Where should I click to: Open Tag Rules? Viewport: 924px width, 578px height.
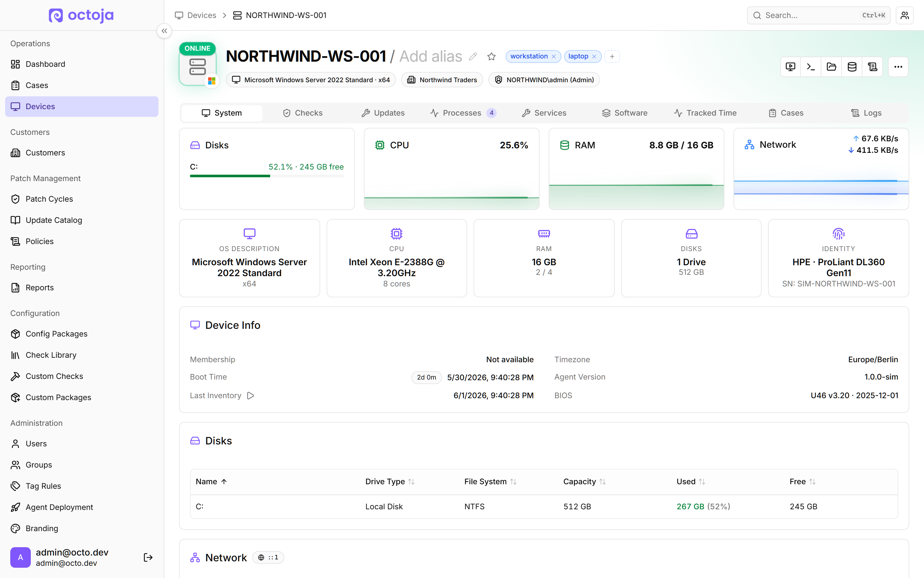click(82, 486)
